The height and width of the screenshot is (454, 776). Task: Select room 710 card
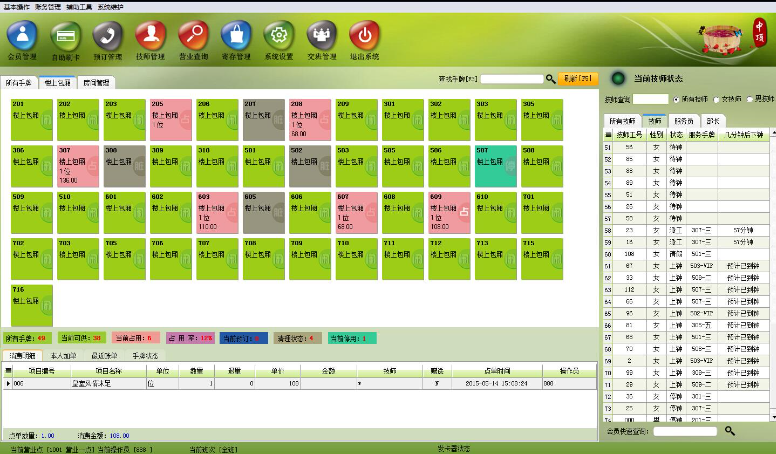click(356, 259)
